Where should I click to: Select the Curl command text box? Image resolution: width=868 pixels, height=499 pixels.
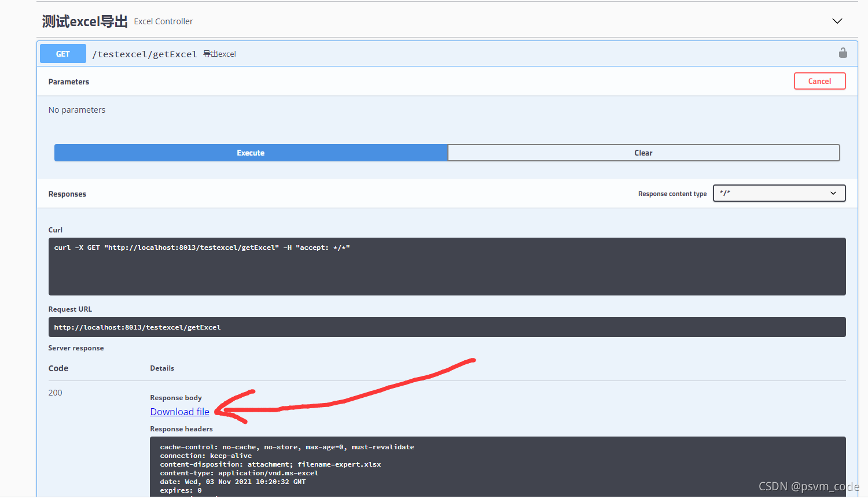click(x=446, y=266)
